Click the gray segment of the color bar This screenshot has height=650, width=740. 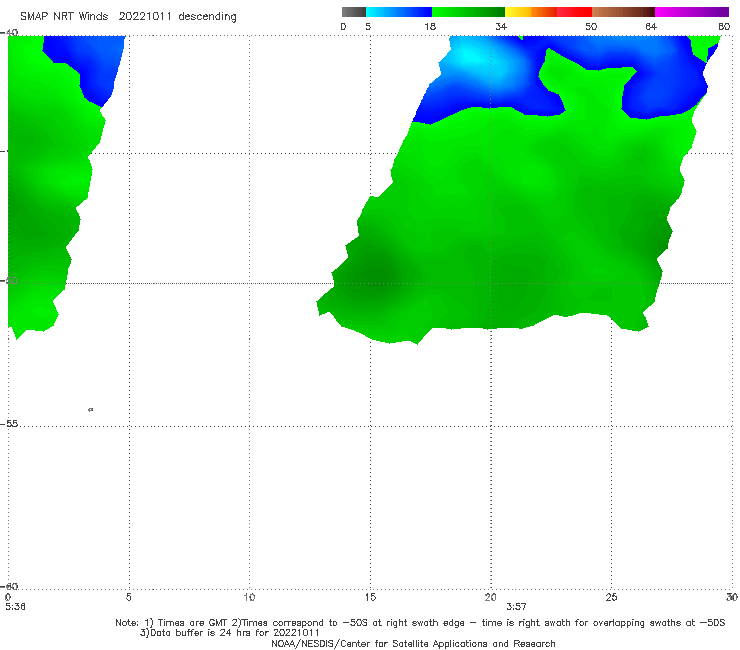[354, 12]
